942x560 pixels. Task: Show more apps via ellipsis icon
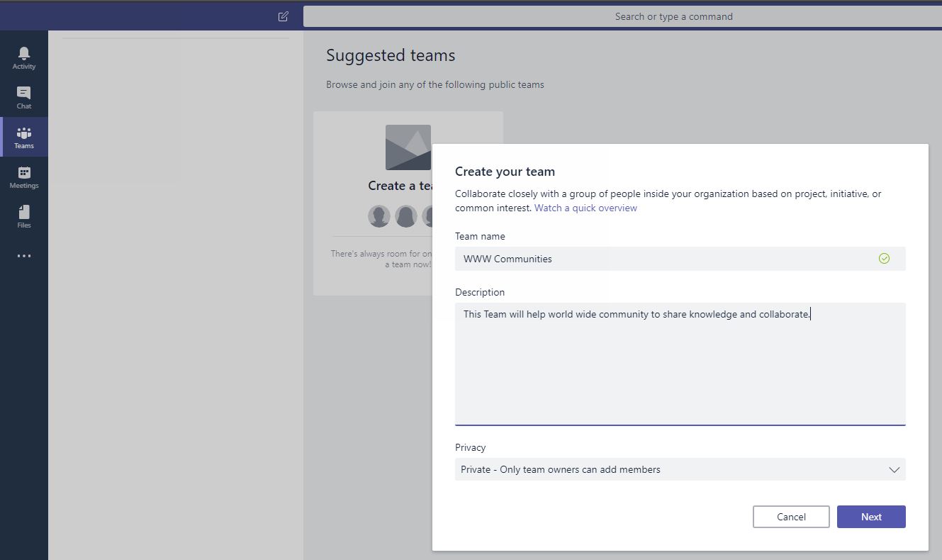click(24, 256)
